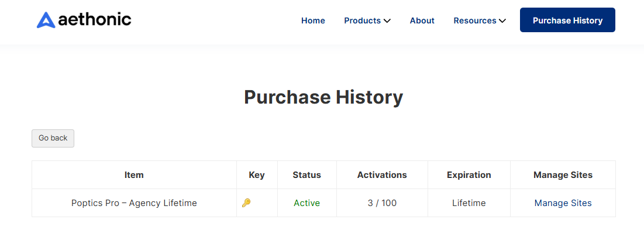
Task: Click the Purchase History header button
Action: (x=567, y=20)
